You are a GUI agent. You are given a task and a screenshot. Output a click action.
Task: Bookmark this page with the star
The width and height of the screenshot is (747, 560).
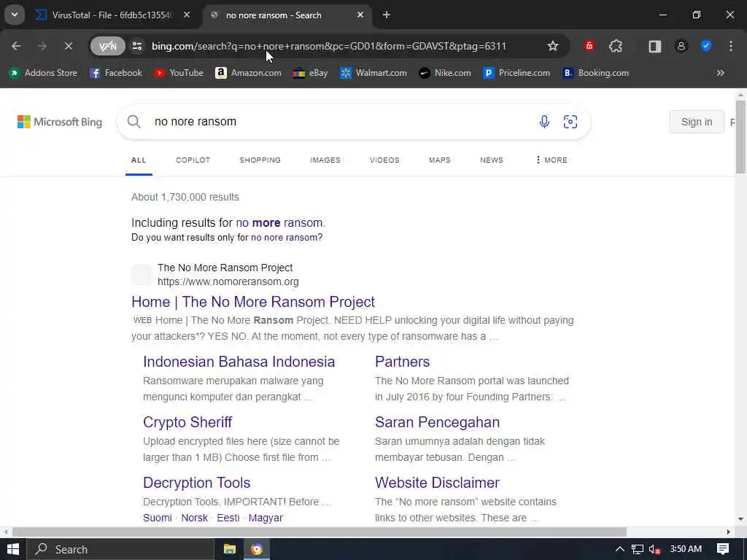click(553, 46)
